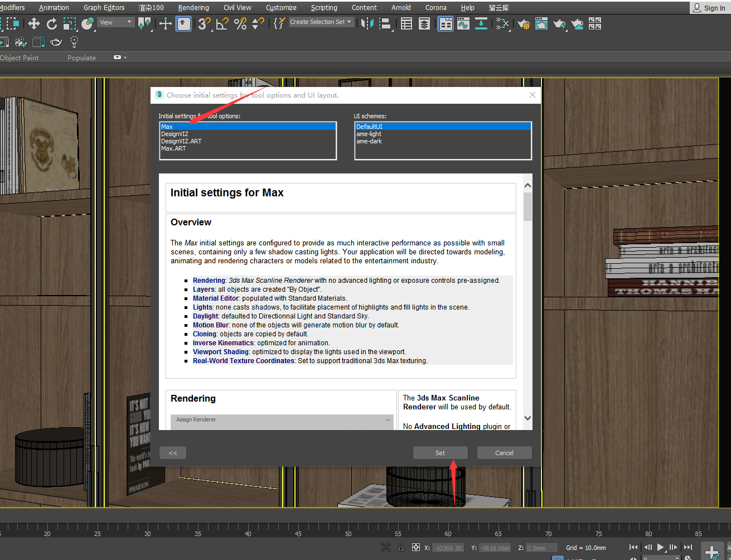731x560 pixels.
Task: Click Sign In account button
Action: point(709,8)
